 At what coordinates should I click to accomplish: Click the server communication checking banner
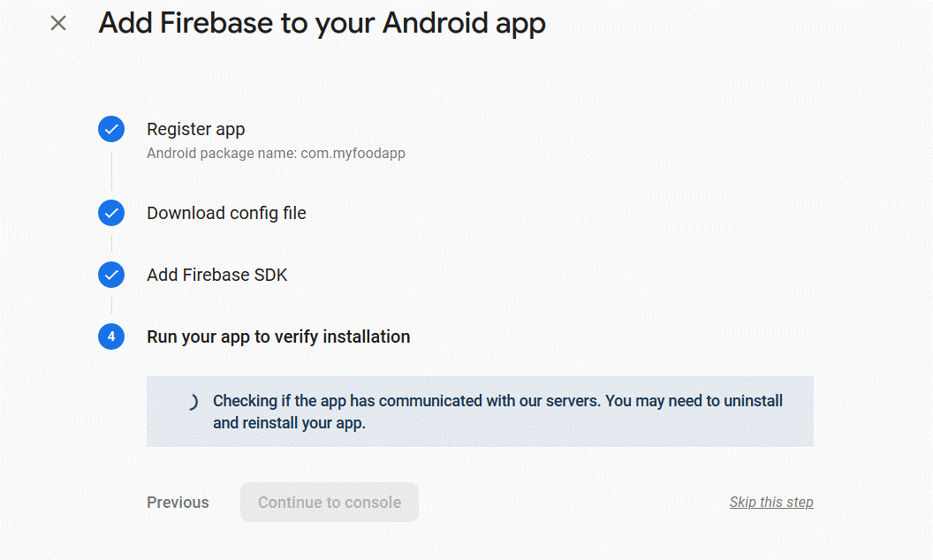pos(479,411)
